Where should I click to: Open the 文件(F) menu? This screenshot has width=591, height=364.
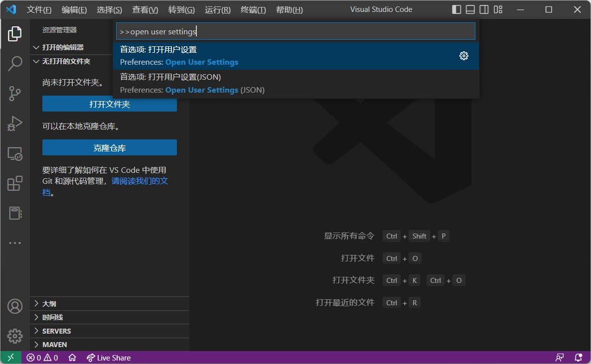(39, 10)
